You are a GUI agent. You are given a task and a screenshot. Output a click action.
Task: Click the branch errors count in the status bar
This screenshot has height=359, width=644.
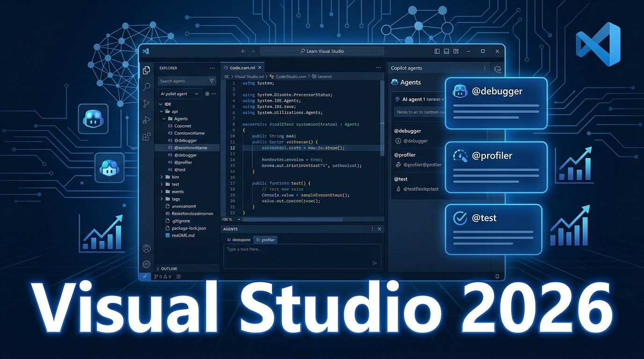pos(159,276)
